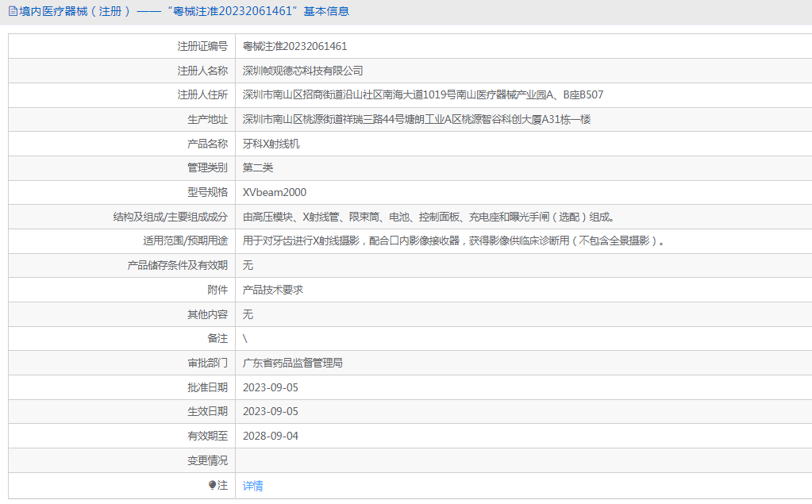Click the header title 境内医疗器械（注册）基本信息
812x504 pixels.
(x=184, y=11)
